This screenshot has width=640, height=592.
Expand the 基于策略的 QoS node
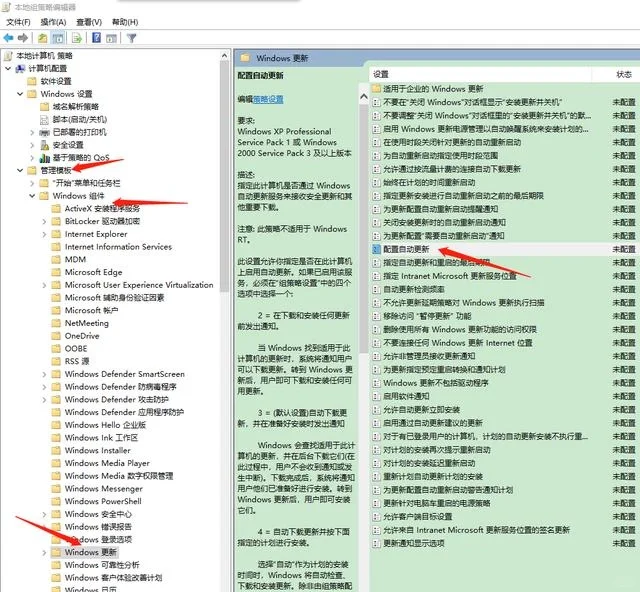[32, 158]
